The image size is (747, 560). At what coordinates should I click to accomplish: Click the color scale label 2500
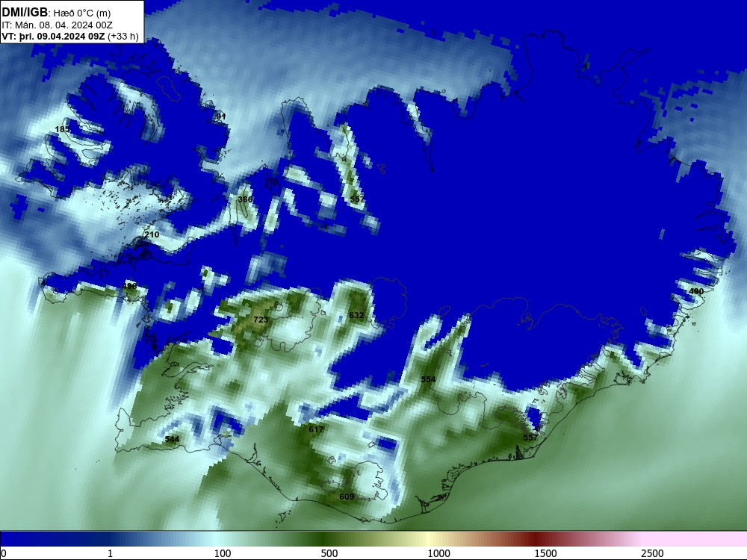click(x=652, y=553)
